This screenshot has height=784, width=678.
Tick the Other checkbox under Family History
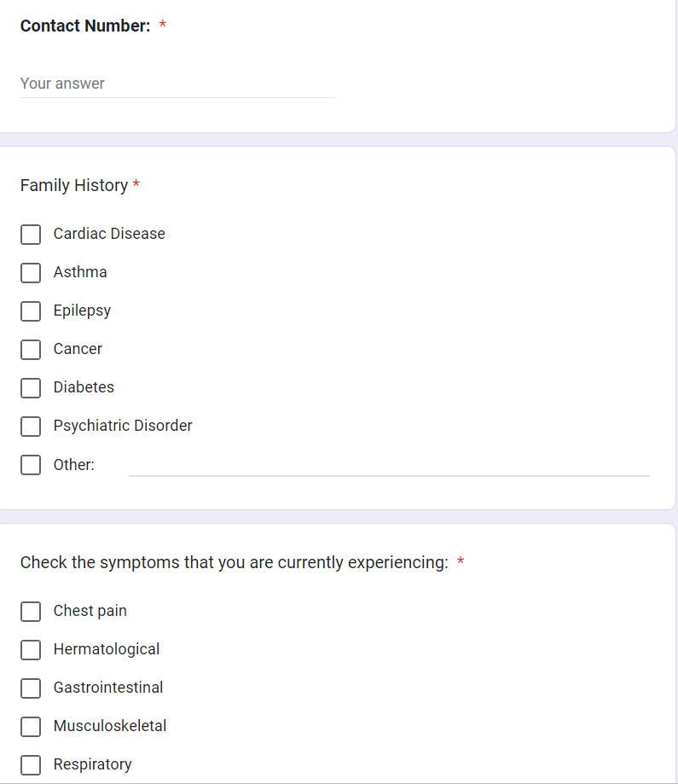pyautogui.click(x=31, y=465)
